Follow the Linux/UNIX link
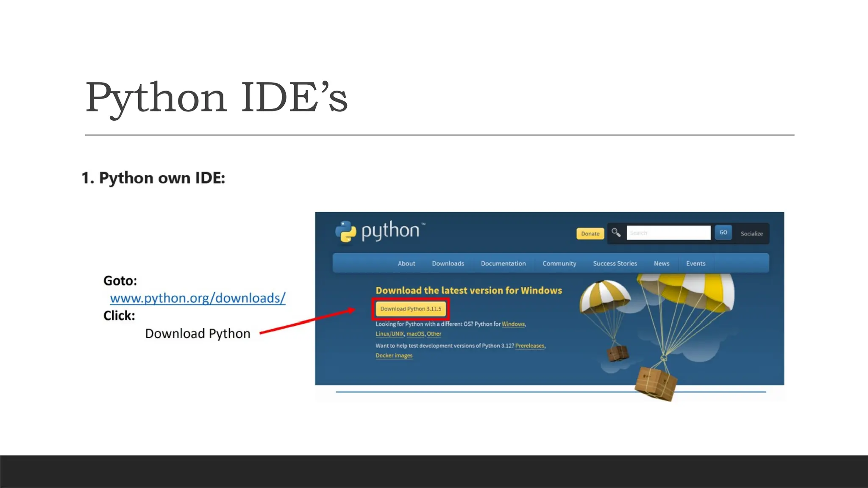 389,334
